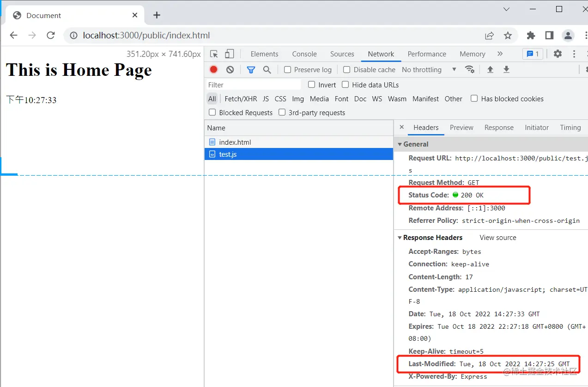This screenshot has width=588, height=387.
Task: Check Blocked Requests checkbox
Action: tap(212, 112)
